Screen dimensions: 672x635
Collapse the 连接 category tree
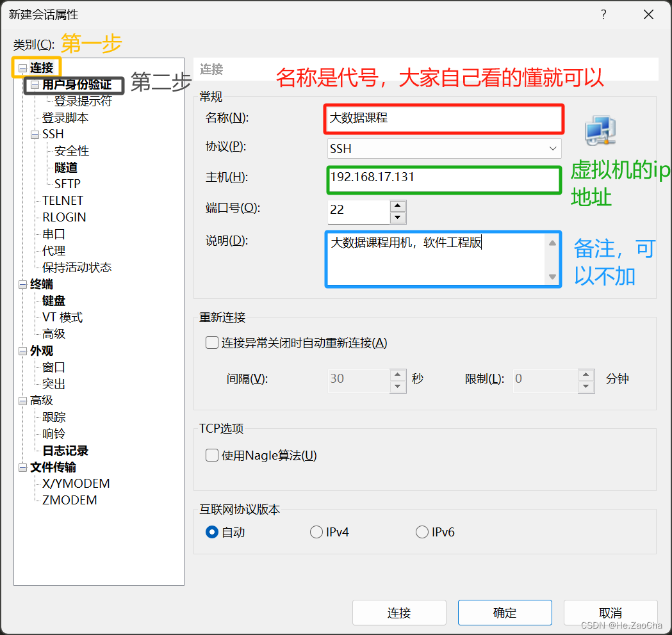point(22,67)
